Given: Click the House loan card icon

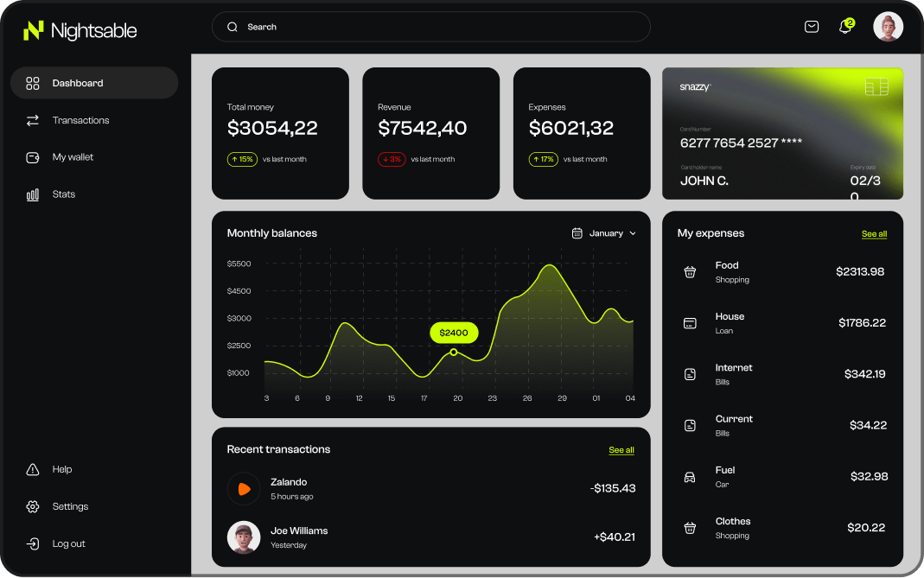Looking at the screenshot, I should pyautogui.click(x=690, y=323).
